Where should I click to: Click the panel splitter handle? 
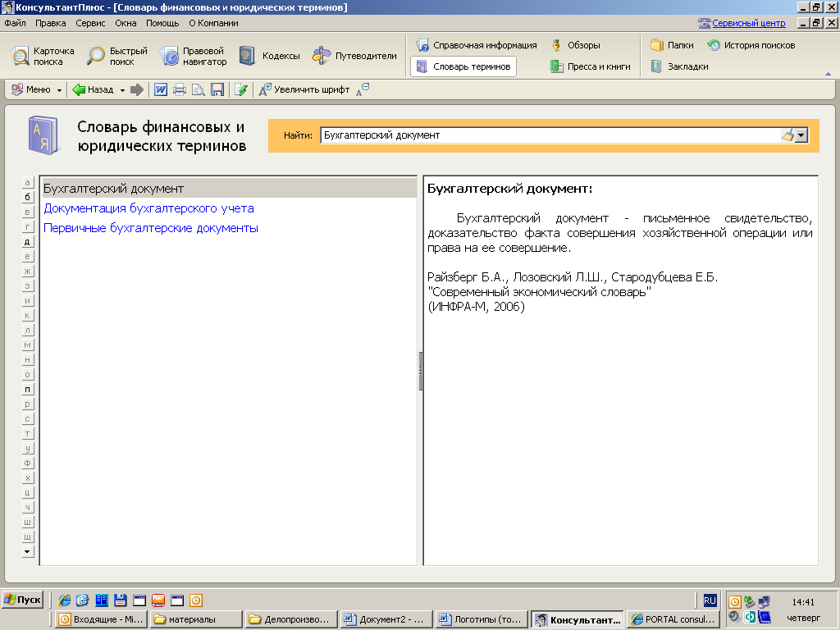(421, 371)
